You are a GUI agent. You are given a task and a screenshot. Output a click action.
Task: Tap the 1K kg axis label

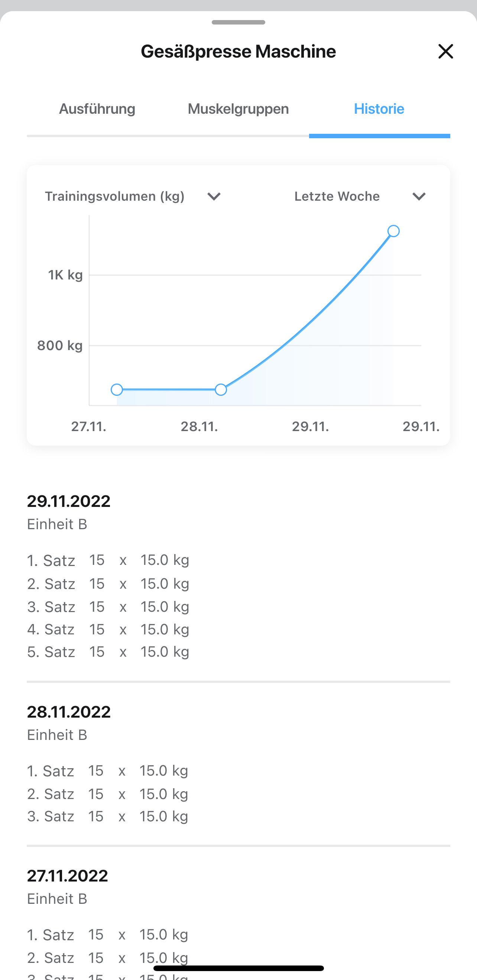pos(65,275)
